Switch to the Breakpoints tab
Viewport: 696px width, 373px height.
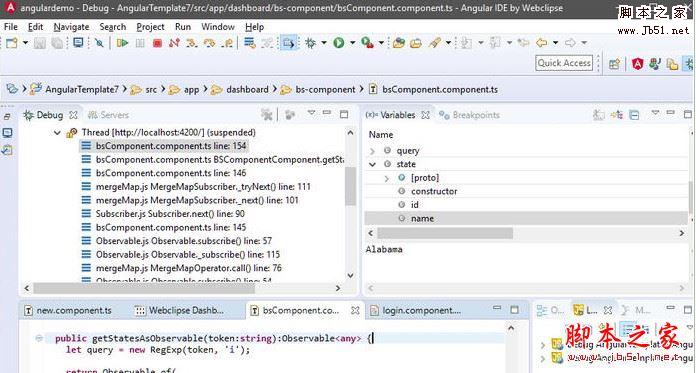click(x=470, y=115)
